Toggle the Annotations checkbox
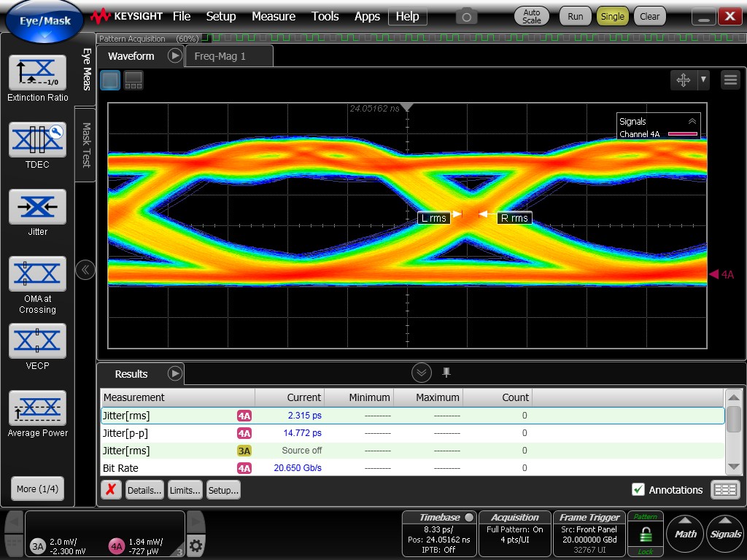 pos(638,490)
